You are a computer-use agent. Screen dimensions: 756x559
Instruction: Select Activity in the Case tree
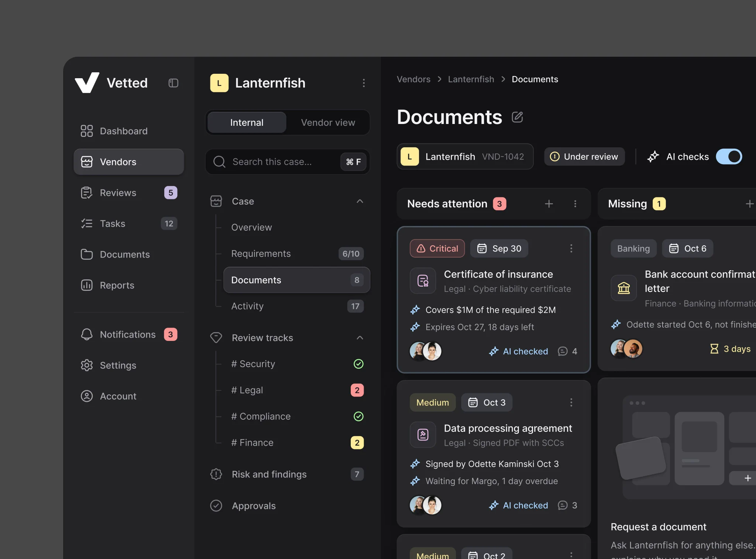(x=297, y=306)
